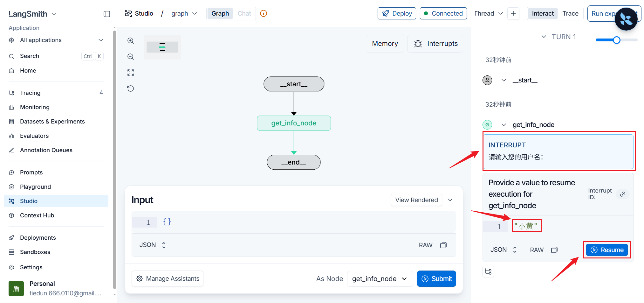Open the Personal workspace account menu
644x303 pixels.
[56, 288]
